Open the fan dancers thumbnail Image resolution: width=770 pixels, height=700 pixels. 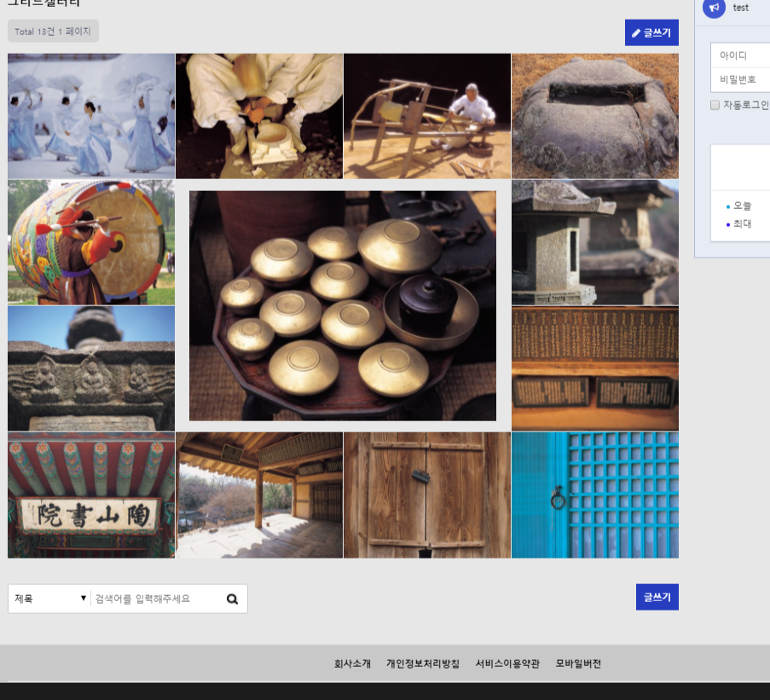(91, 116)
